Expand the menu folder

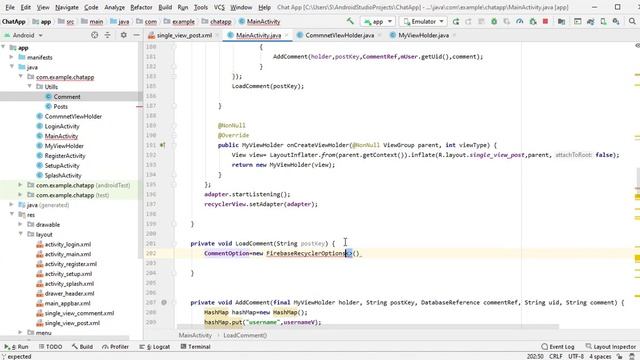click(20, 333)
